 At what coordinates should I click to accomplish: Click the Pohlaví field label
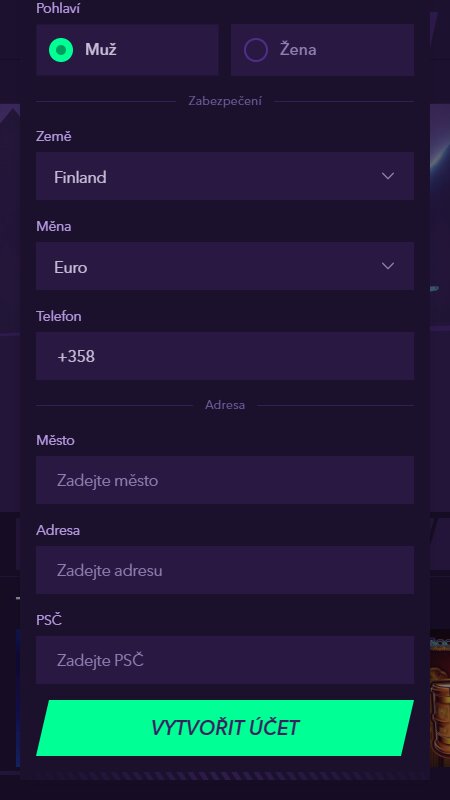click(58, 8)
